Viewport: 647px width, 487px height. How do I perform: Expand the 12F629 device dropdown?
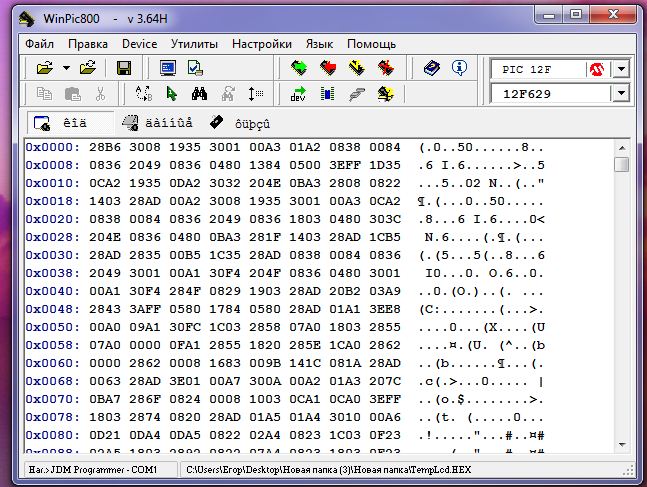(621, 94)
